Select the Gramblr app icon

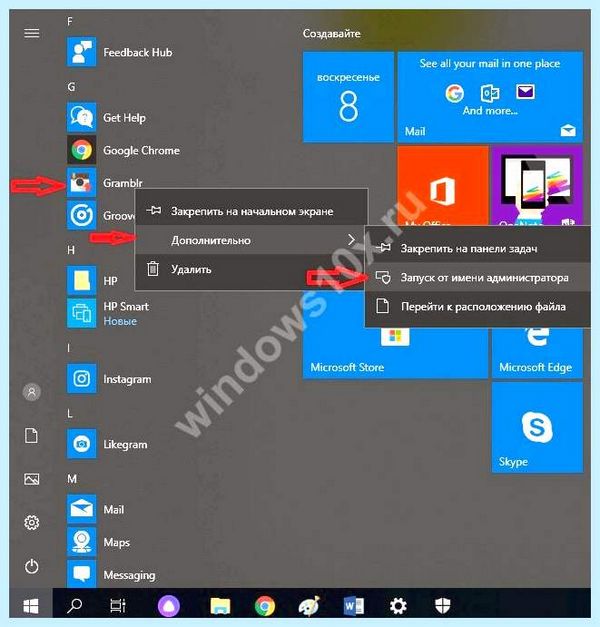(81, 183)
